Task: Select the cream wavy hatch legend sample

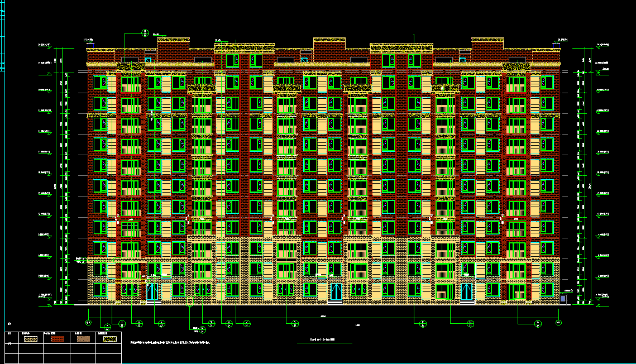Action: [x=32, y=338]
